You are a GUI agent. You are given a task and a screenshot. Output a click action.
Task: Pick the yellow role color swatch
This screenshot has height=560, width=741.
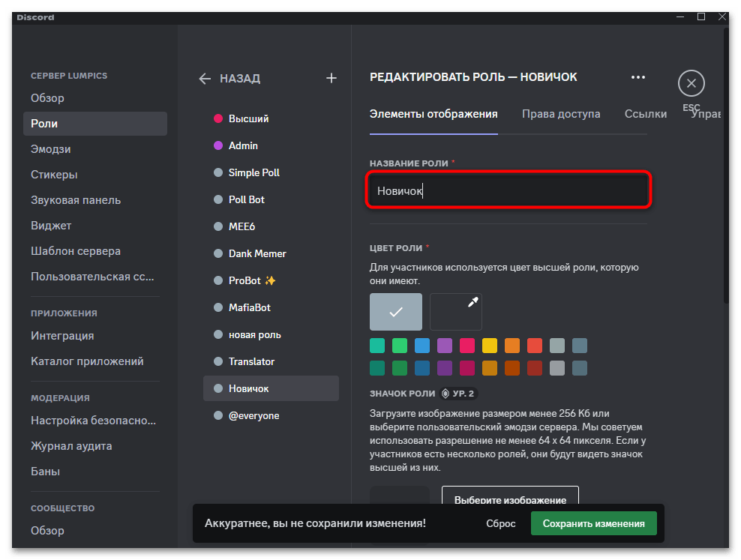point(490,346)
